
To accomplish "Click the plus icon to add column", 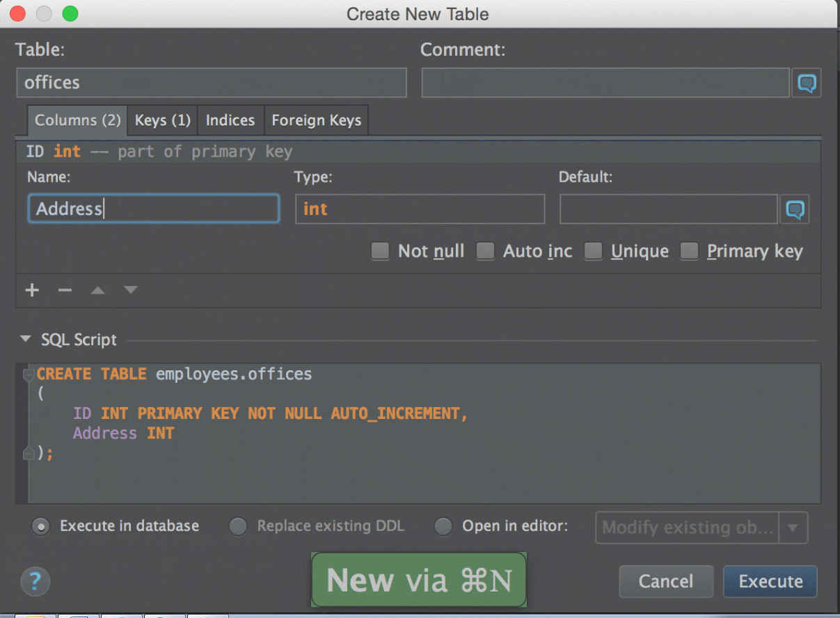I will click(32, 290).
